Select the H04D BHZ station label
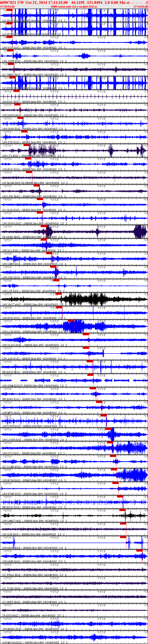Image resolution: width=148 pixels, height=644 pixels. (34, 237)
